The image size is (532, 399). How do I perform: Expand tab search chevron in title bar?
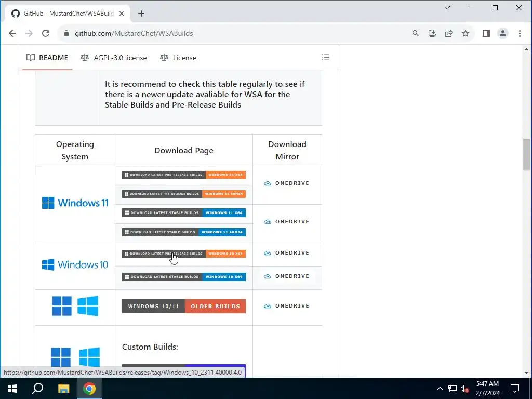[x=447, y=8]
